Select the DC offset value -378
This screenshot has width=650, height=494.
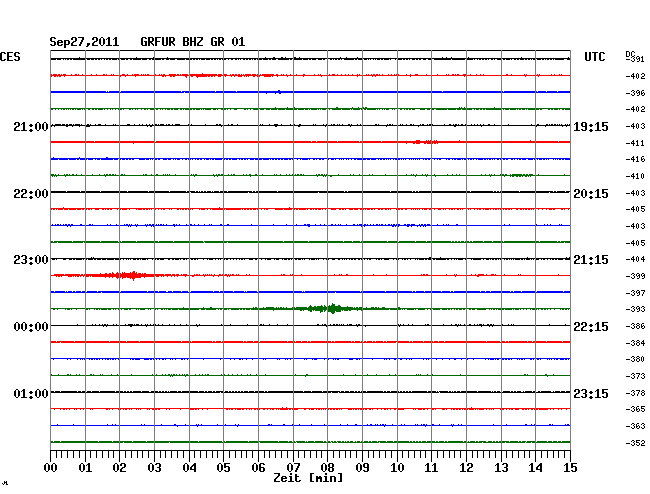tap(635, 393)
